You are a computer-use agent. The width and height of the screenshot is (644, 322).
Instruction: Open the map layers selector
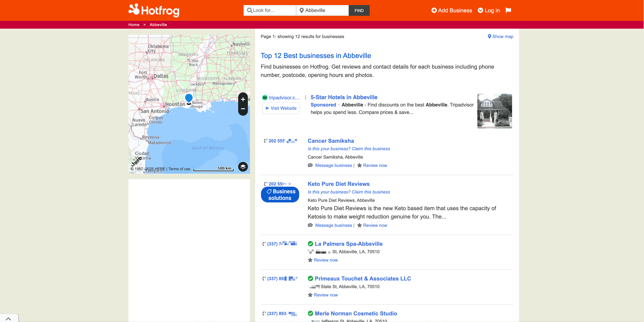point(243,167)
